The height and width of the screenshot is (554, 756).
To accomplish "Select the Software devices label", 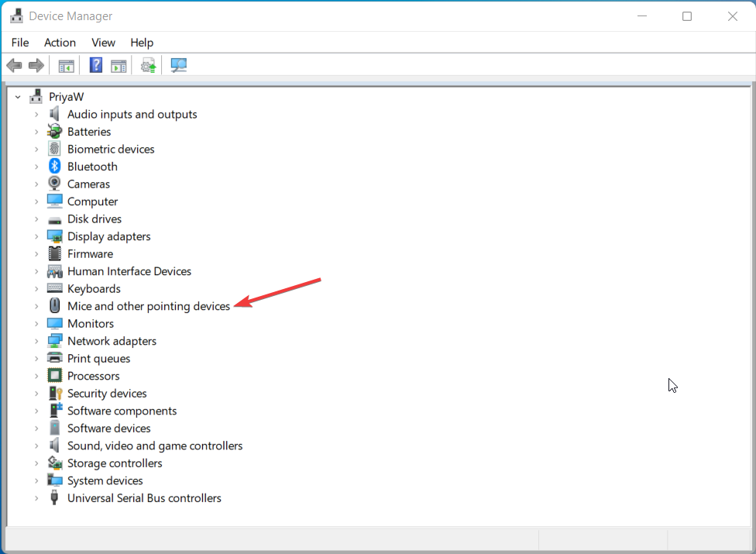I will click(109, 428).
